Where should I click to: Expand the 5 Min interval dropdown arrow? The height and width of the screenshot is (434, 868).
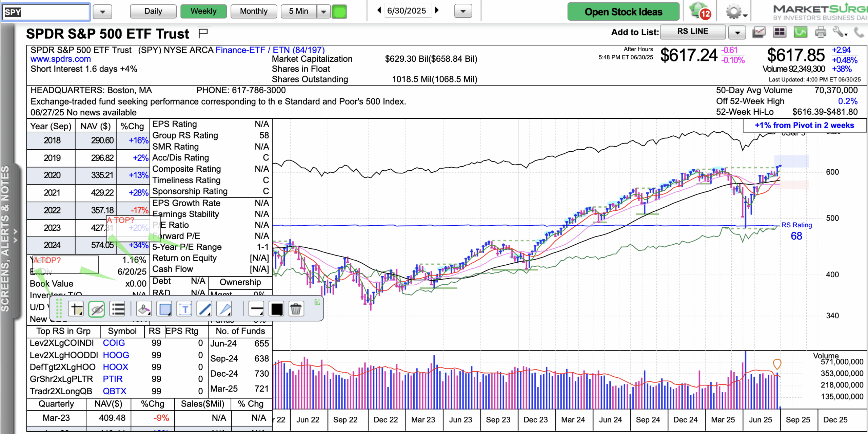(324, 12)
